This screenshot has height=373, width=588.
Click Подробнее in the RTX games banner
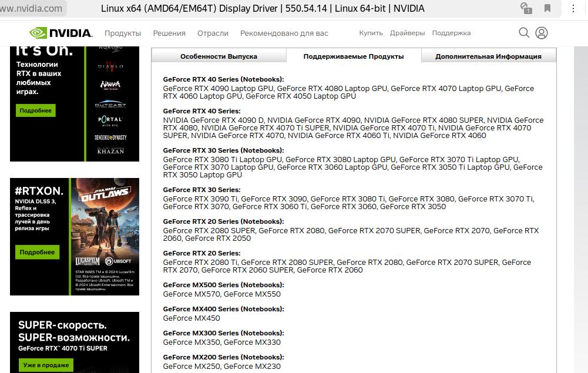click(36, 110)
